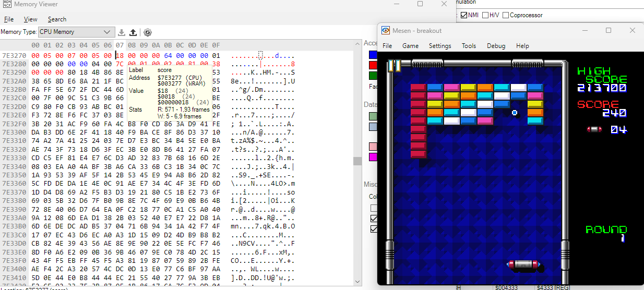This screenshot has width=644, height=290.
Task: Open the Debug menu in Mesen
Action: coord(496,46)
